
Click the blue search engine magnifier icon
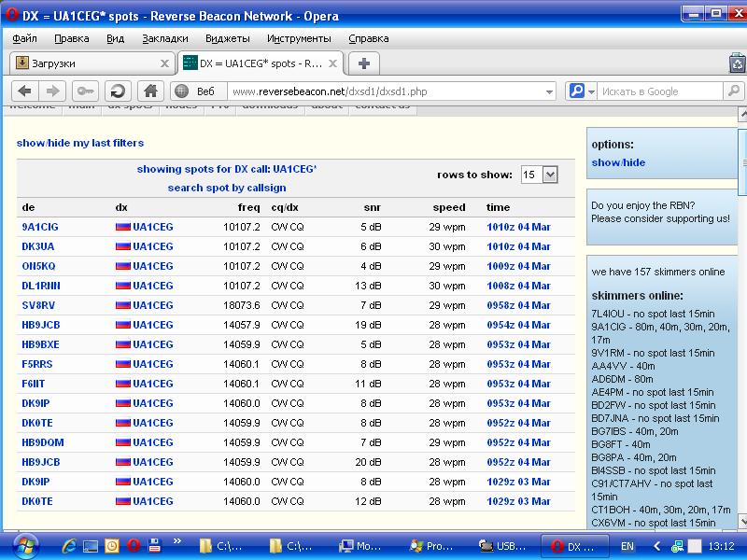point(576,91)
